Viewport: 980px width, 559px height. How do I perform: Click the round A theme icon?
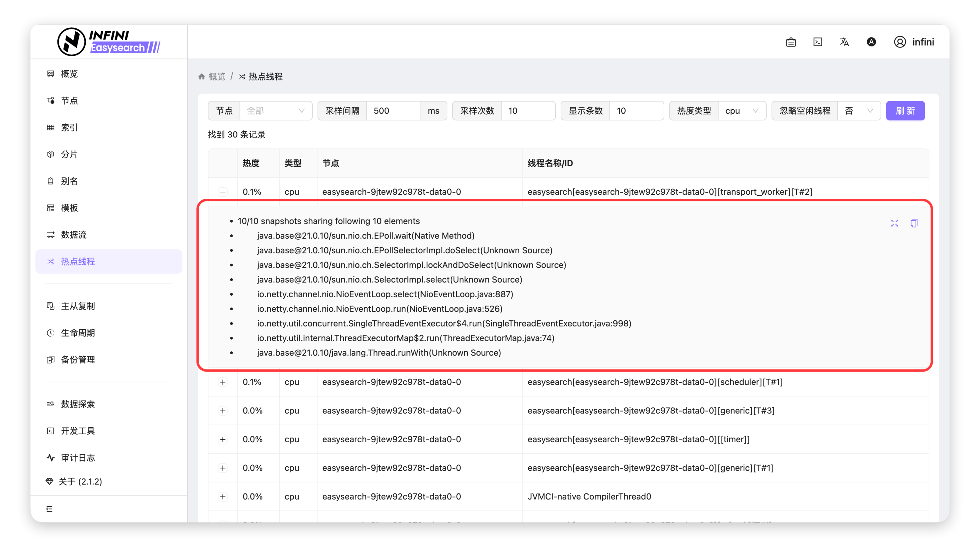coord(871,42)
